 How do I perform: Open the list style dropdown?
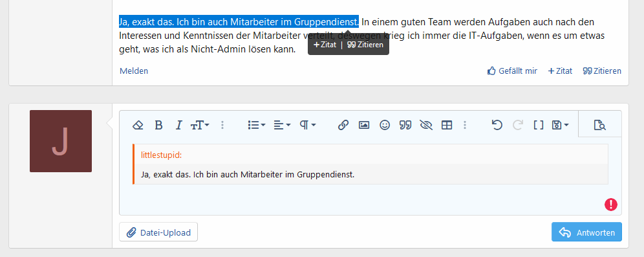tap(257, 125)
